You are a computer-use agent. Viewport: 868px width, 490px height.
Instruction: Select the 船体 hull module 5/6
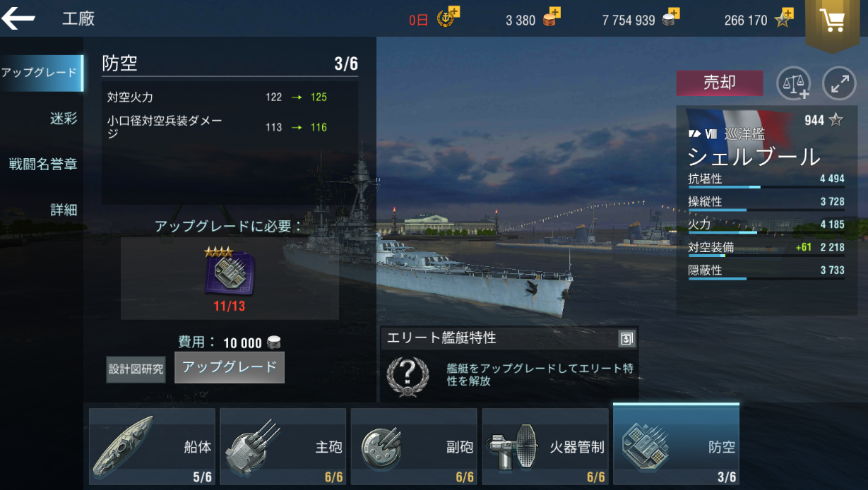pyautogui.click(x=152, y=446)
